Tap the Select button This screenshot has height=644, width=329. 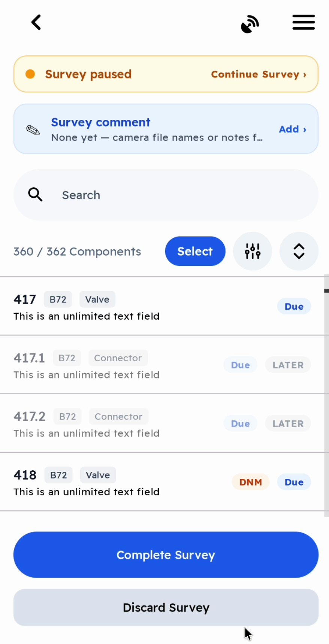pyautogui.click(x=195, y=251)
